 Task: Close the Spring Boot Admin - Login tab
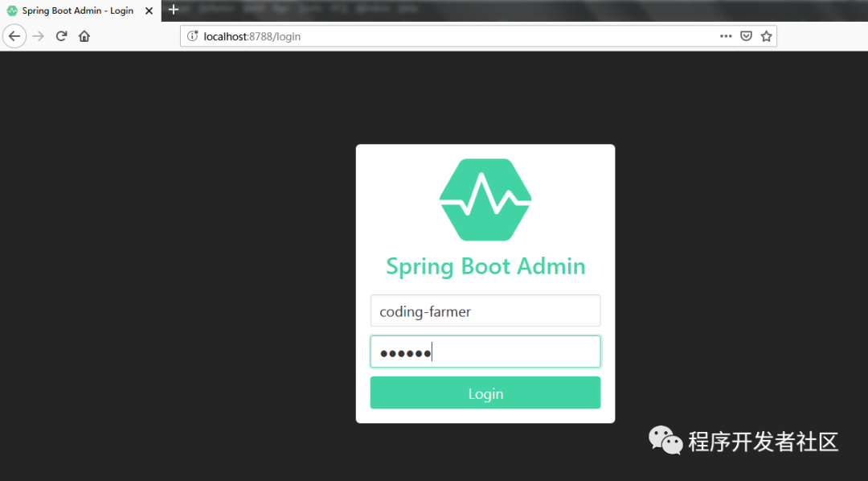149,10
